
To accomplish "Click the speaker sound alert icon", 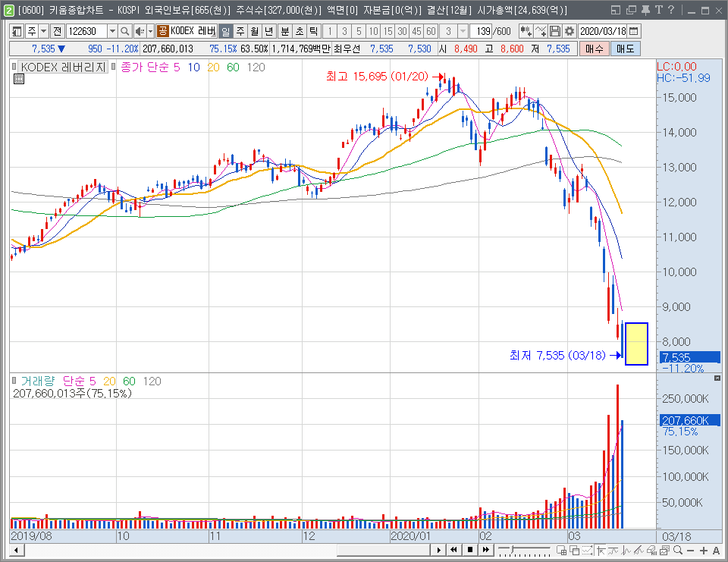I will (140, 31).
